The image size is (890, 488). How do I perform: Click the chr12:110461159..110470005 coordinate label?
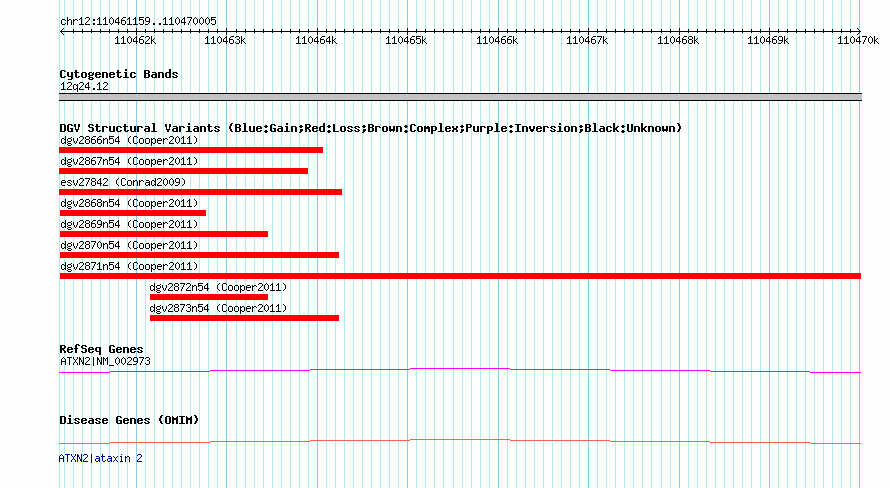click(138, 21)
